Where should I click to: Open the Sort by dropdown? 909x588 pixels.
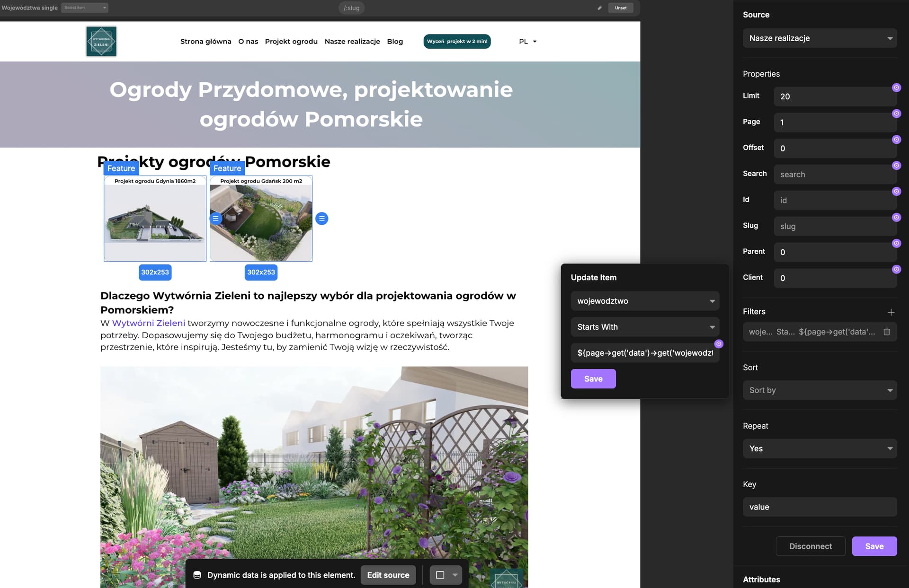click(820, 390)
